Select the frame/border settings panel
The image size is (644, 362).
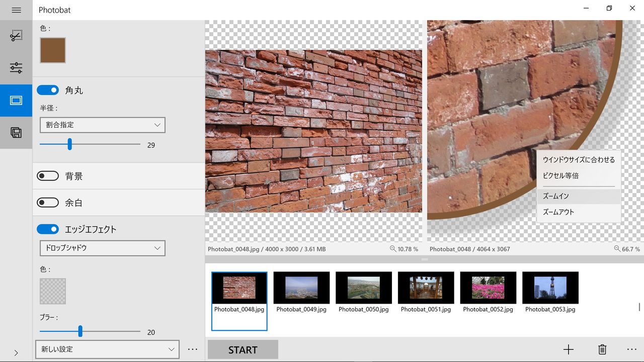click(x=16, y=101)
